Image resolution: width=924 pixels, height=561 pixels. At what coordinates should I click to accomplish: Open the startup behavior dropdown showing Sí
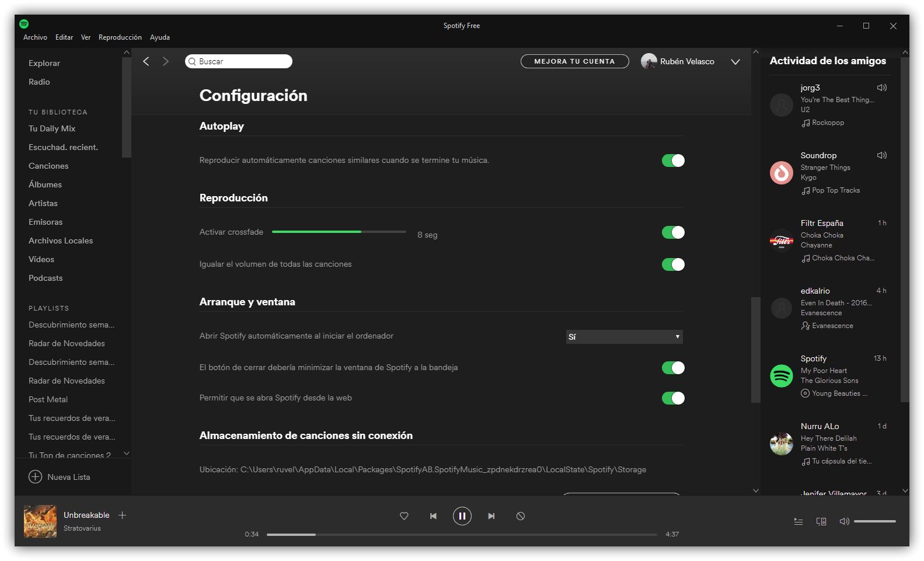coord(624,337)
